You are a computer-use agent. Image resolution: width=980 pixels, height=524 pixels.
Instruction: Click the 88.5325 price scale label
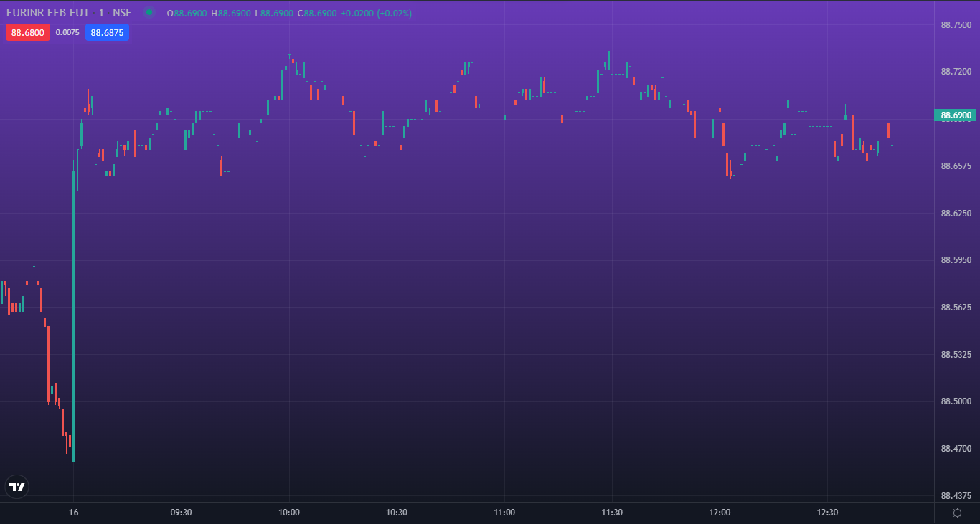956,355
